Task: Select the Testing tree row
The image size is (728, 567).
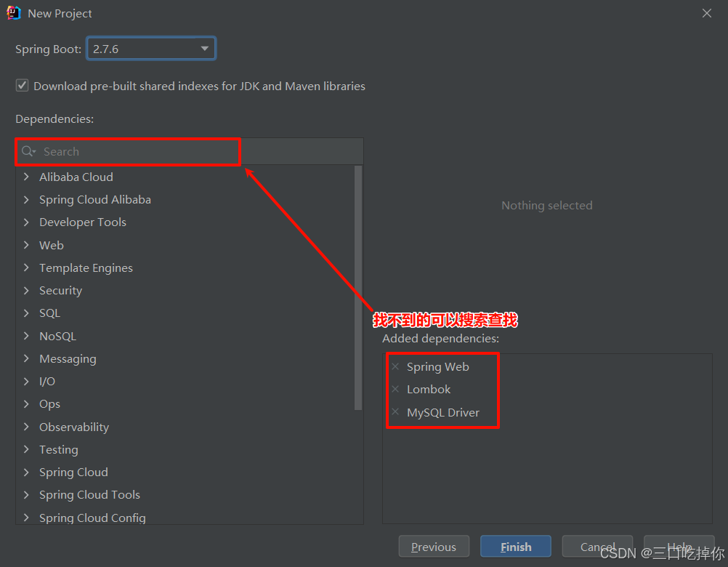Action: click(x=185, y=450)
